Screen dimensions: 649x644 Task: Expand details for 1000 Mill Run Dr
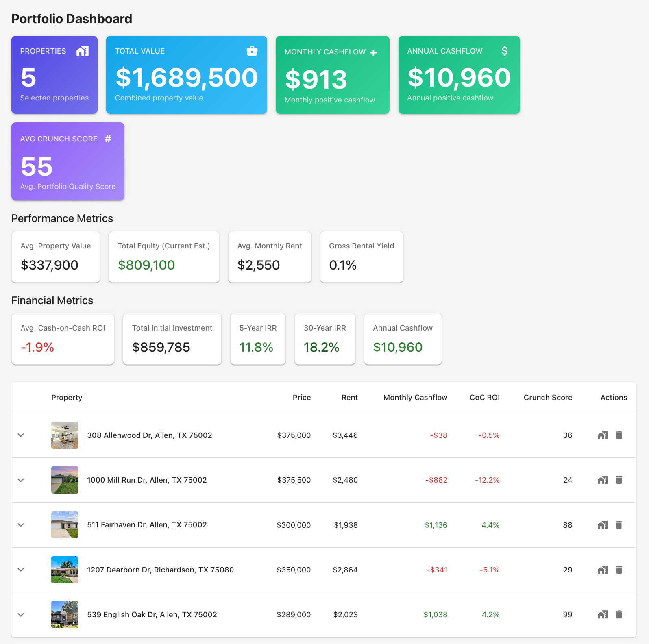[21, 480]
